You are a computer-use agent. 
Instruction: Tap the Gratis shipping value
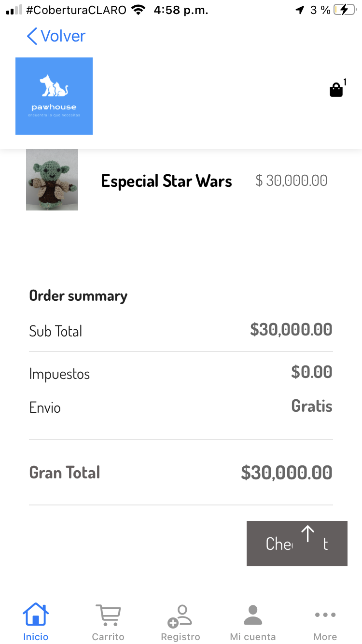[312, 406]
